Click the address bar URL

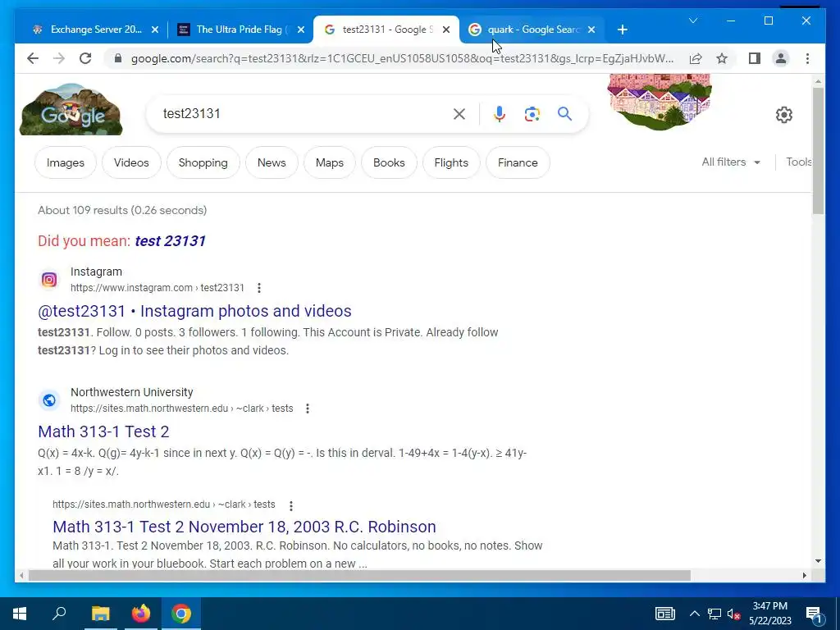click(402, 58)
